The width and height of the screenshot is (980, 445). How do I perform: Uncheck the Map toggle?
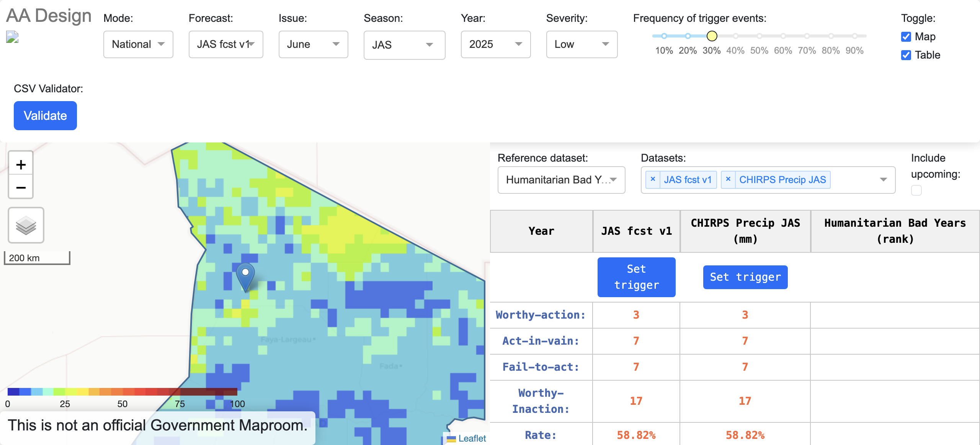click(x=906, y=37)
